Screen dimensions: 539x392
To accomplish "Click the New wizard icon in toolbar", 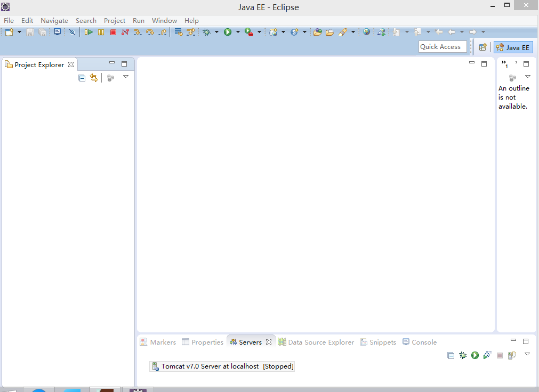I will [x=9, y=32].
